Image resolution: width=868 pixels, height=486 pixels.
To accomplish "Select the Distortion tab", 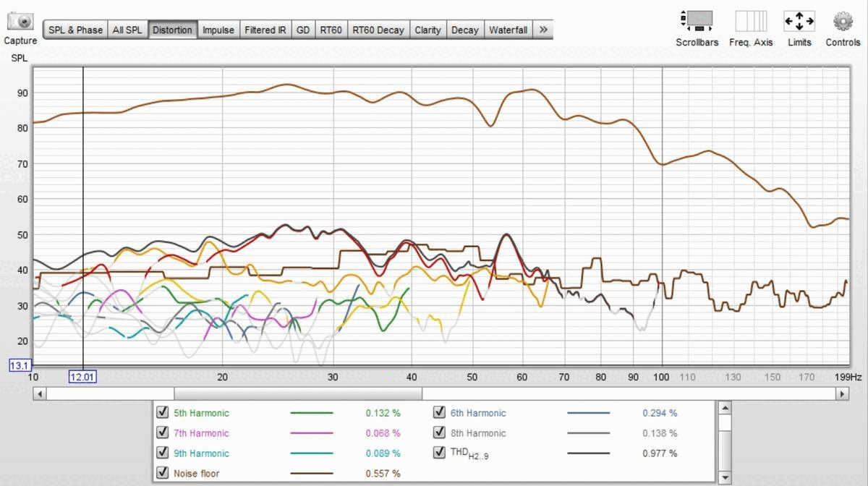I will [172, 30].
